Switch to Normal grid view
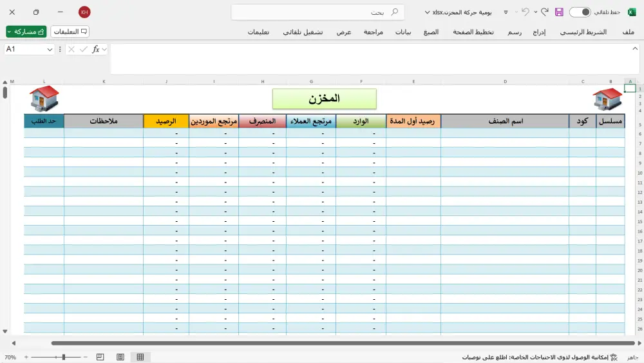 coord(140,357)
